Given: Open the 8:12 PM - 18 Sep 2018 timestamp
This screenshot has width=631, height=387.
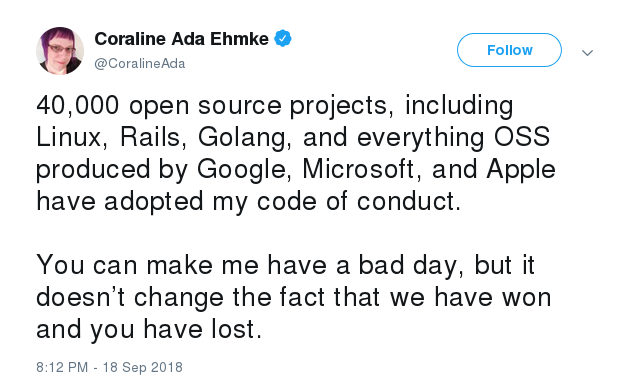Looking at the screenshot, I should point(109,367).
